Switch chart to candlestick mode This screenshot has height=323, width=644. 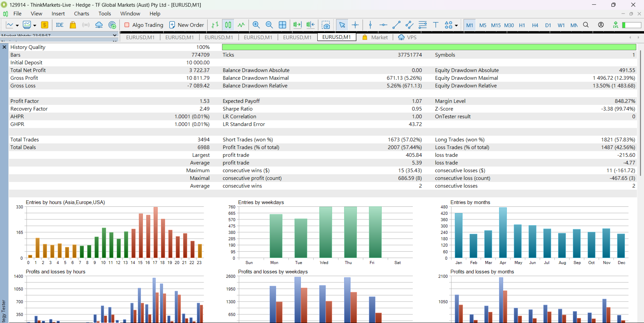click(228, 25)
